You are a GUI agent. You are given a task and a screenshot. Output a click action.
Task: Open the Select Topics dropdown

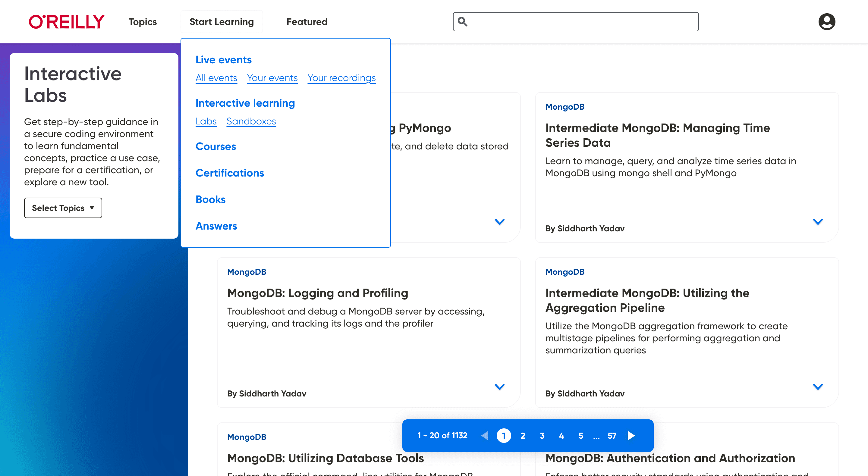pyautogui.click(x=63, y=208)
